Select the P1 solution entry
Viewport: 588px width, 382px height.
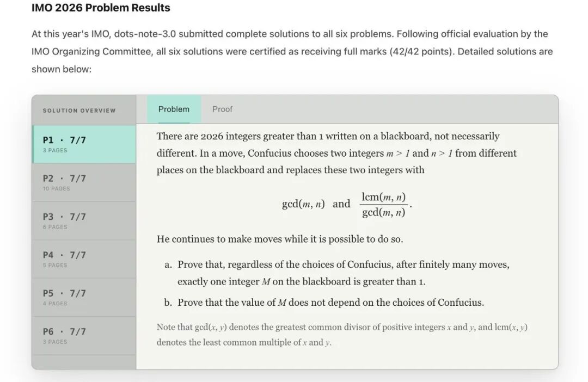click(84, 144)
